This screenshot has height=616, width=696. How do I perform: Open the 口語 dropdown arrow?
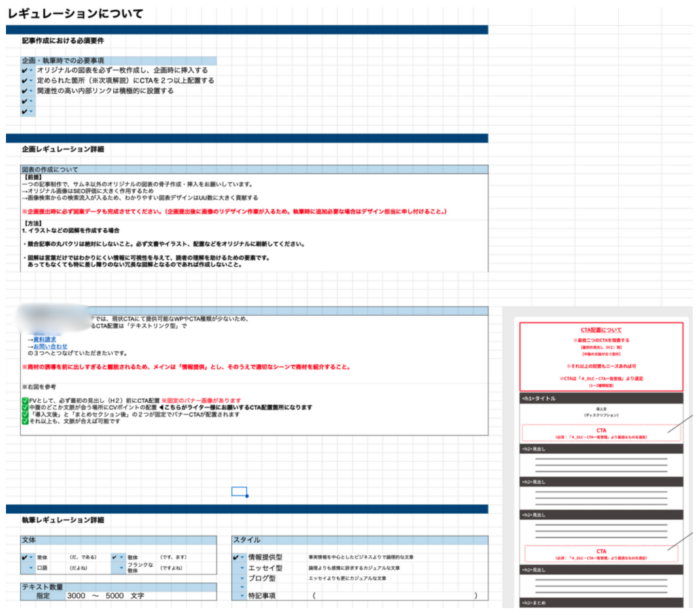(31, 568)
